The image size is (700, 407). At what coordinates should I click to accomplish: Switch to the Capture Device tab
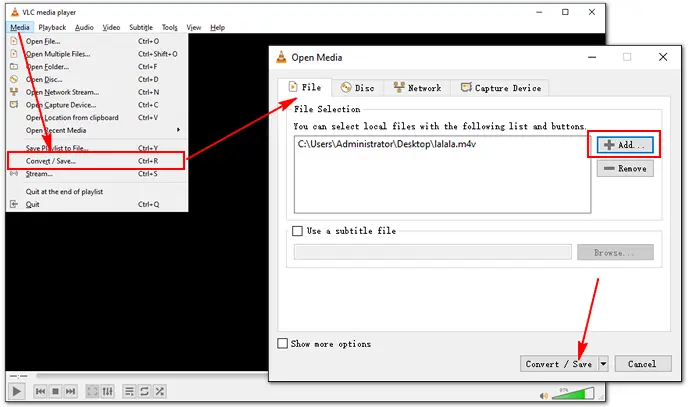point(500,88)
